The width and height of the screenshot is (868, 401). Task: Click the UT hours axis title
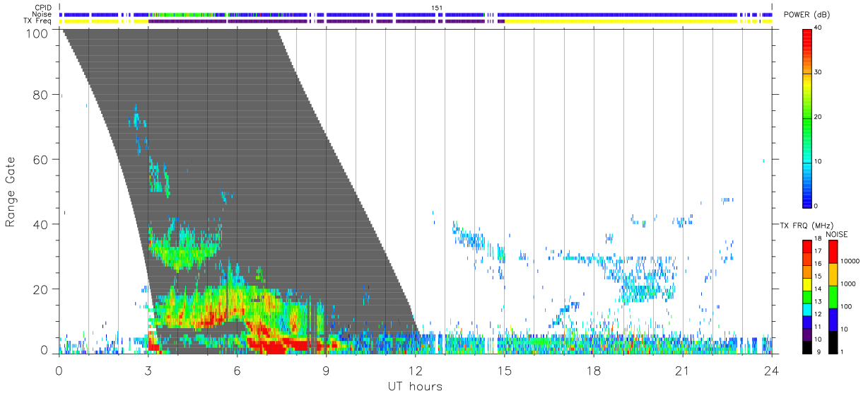coord(415,387)
